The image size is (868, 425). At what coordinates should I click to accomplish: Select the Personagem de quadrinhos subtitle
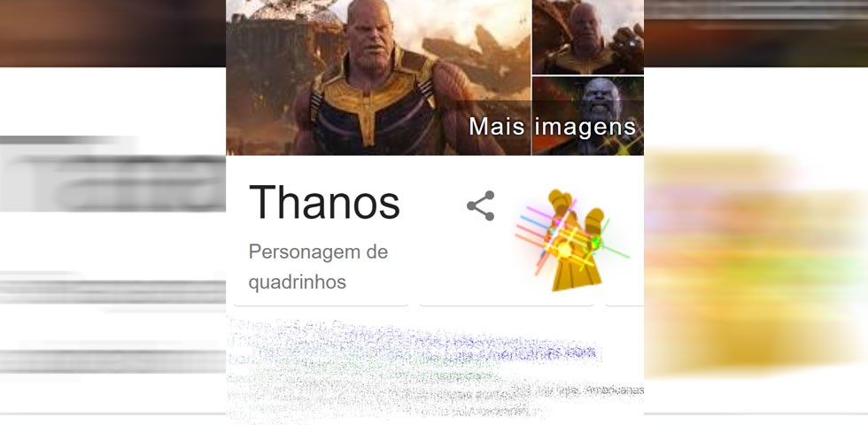point(318,267)
